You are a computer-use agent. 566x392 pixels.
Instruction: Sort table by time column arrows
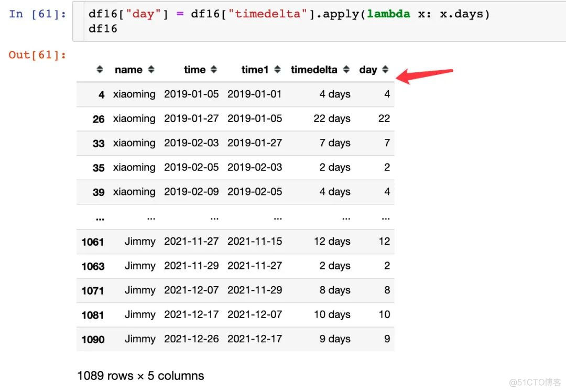[x=214, y=69]
